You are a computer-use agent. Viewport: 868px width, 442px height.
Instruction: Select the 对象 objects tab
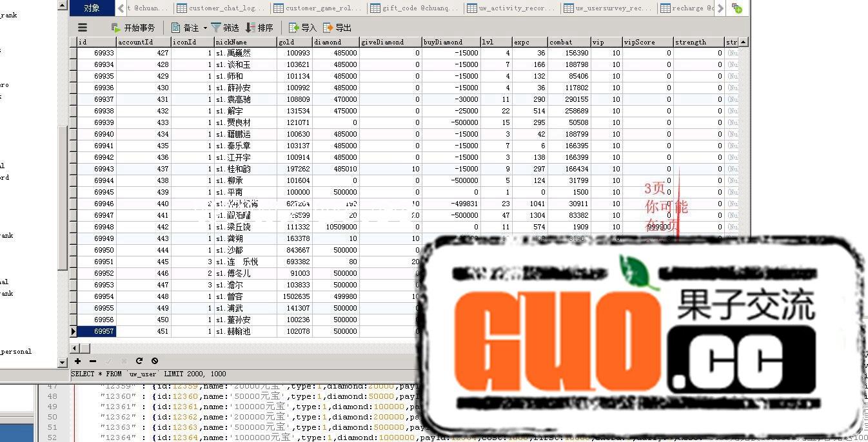click(92, 8)
